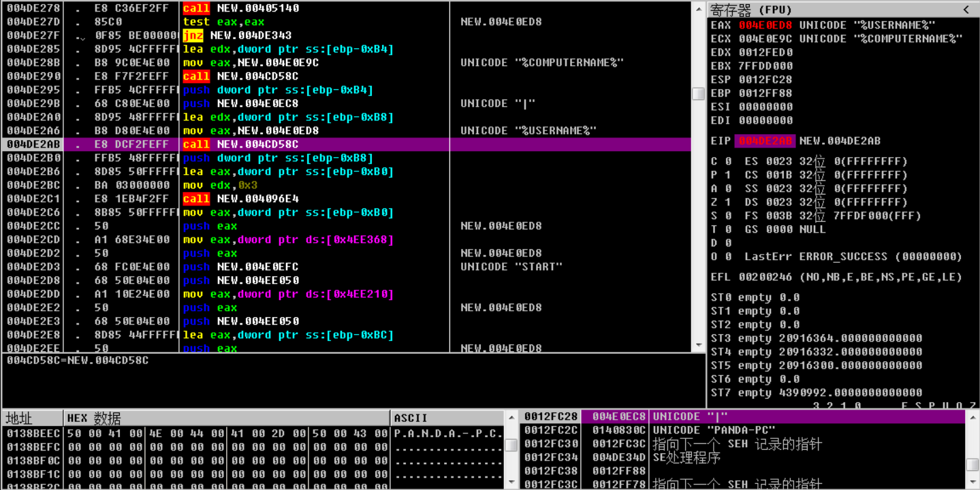Select the mov edx,0x3 instruction
The image size is (980, 490).
pos(346,185)
